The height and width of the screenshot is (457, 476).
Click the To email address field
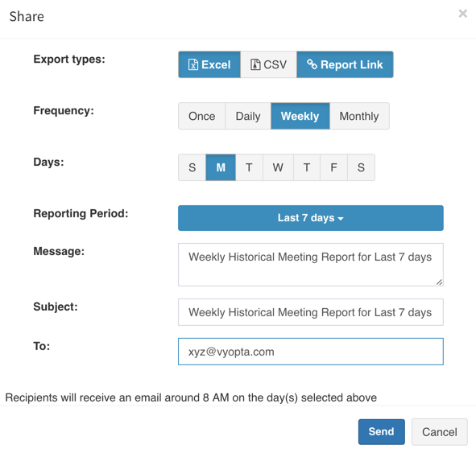pos(311,352)
